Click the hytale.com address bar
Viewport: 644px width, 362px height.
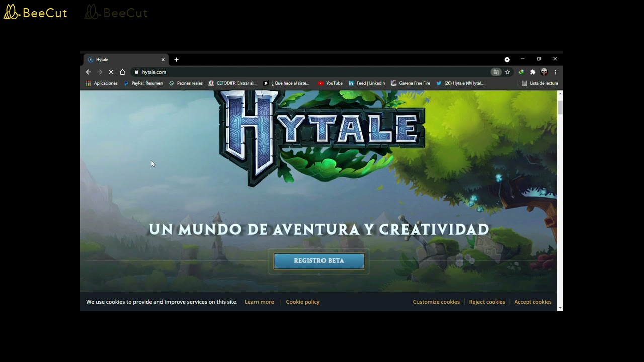click(312, 72)
